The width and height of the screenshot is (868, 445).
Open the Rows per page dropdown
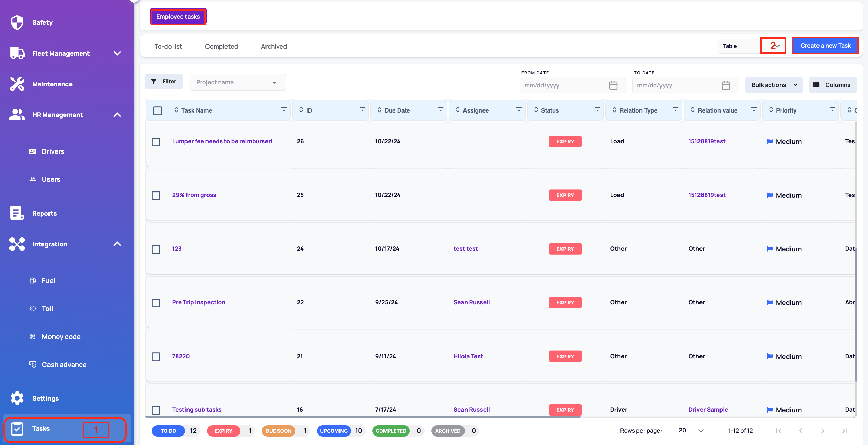click(x=691, y=430)
